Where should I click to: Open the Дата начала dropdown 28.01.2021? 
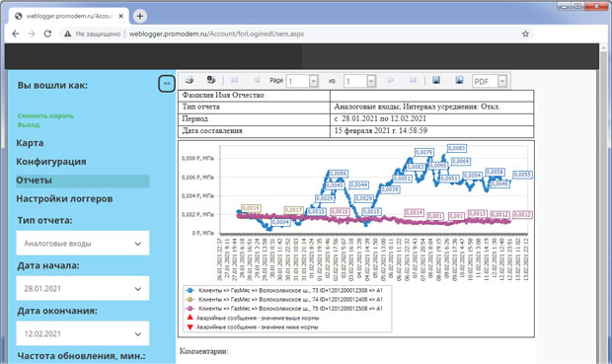click(x=82, y=288)
